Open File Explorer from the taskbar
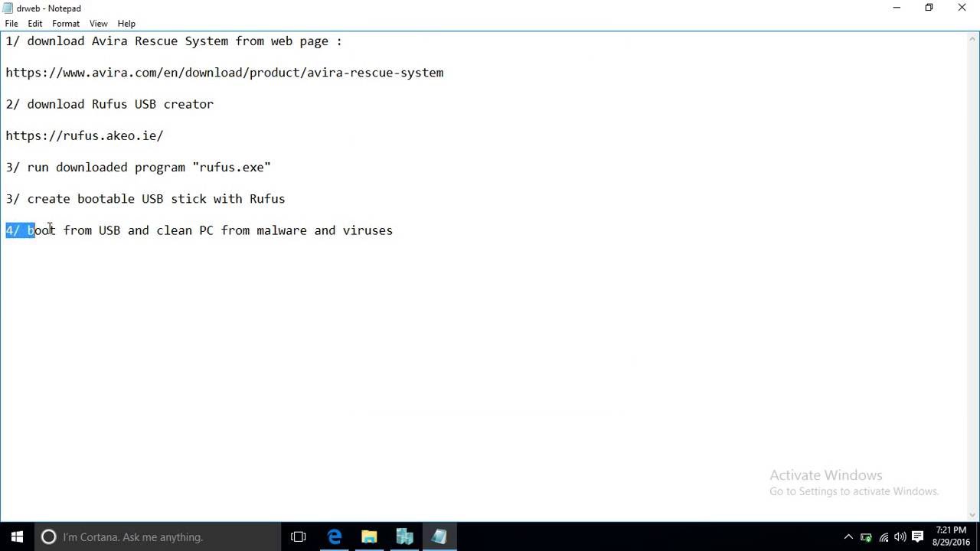This screenshot has width=980, height=551. 369,537
